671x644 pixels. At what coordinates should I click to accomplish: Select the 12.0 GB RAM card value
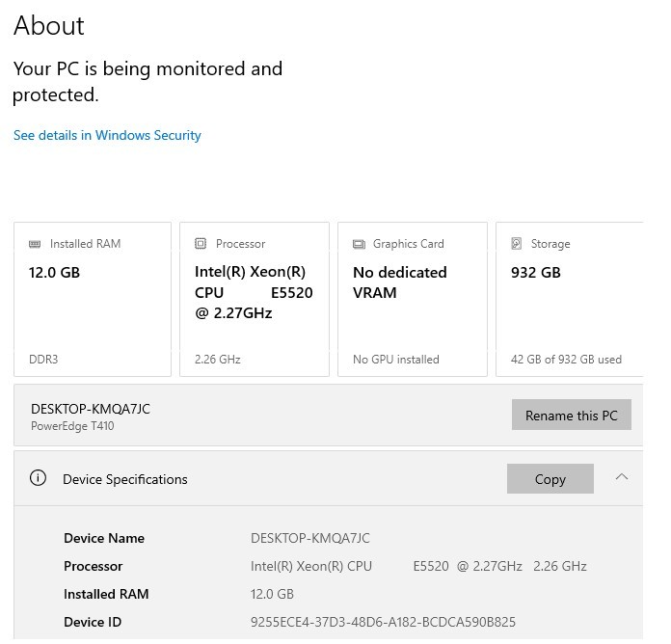point(54,273)
